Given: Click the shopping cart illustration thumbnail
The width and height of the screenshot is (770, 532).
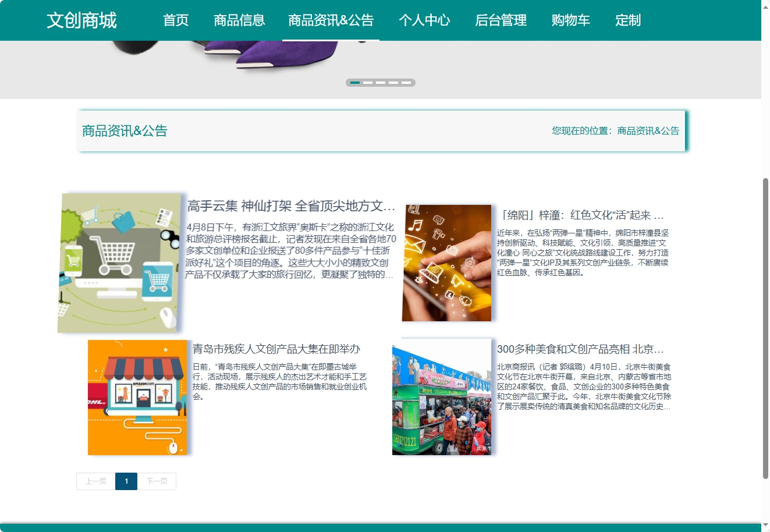Looking at the screenshot, I should pos(120,263).
